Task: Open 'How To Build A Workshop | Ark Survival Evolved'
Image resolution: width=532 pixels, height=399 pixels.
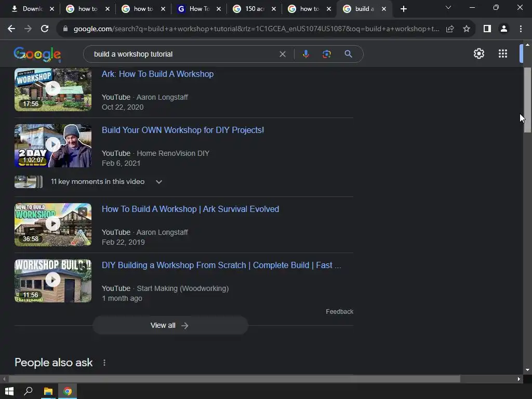Action: (x=190, y=209)
